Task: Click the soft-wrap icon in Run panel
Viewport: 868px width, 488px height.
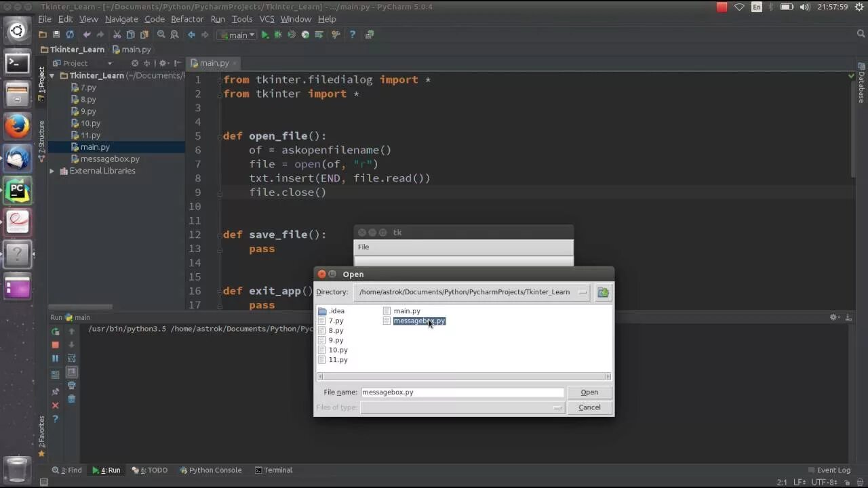Action: tap(71, 359)
